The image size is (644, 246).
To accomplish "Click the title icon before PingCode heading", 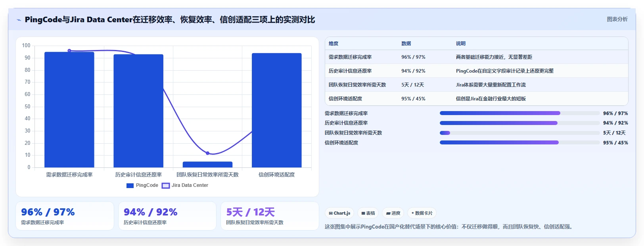I will click(x=19, y=20).
